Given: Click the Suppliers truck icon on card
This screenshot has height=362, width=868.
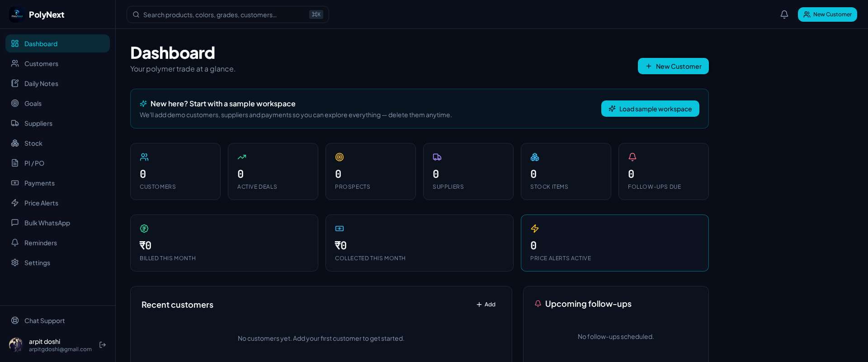Looking at the screenshot, I should point(437,157).
